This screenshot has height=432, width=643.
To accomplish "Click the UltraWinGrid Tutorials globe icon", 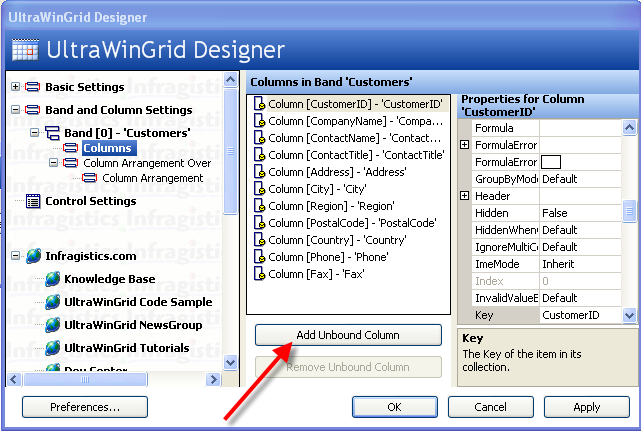I will (x=53, y=348).
